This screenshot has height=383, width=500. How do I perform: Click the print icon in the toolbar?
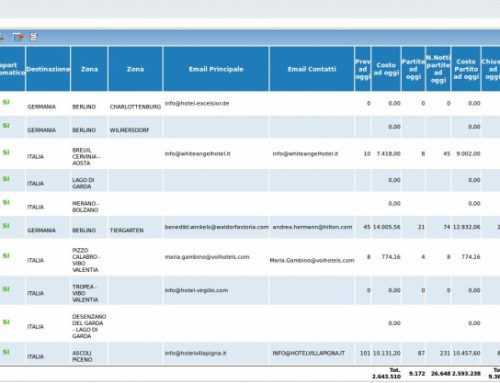33,37
